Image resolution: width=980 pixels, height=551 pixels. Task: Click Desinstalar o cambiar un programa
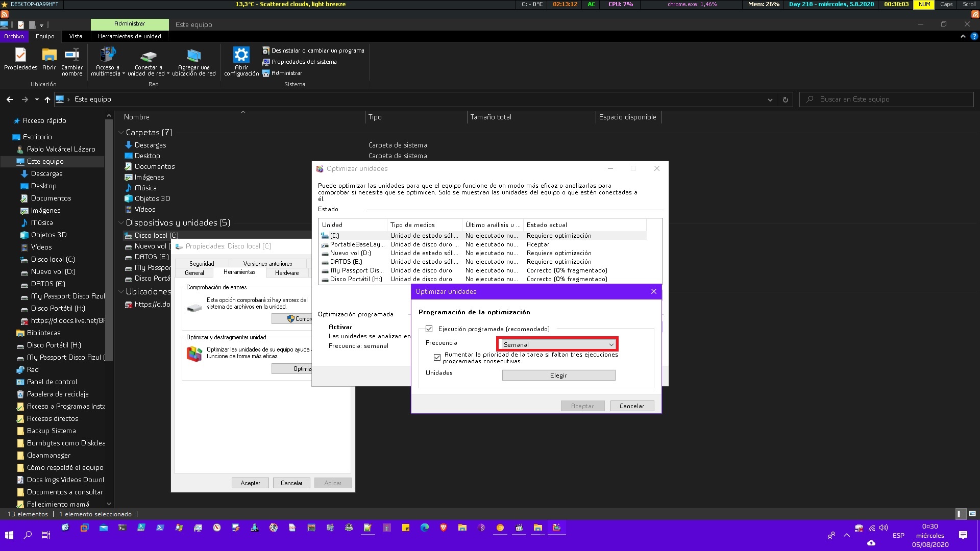coord(317,51)
